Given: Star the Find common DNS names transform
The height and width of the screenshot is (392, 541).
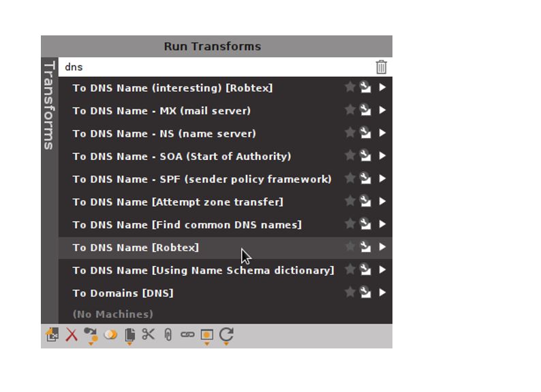Looking at the screenshot, I should coord(350,224).
